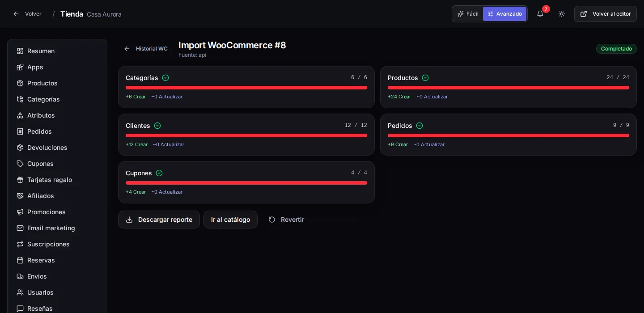Image resolution: width=644 pixels, height=313 pixels.
Task: Click the Categorías tree icon in sidebar
Action: (x=20, y=99)
